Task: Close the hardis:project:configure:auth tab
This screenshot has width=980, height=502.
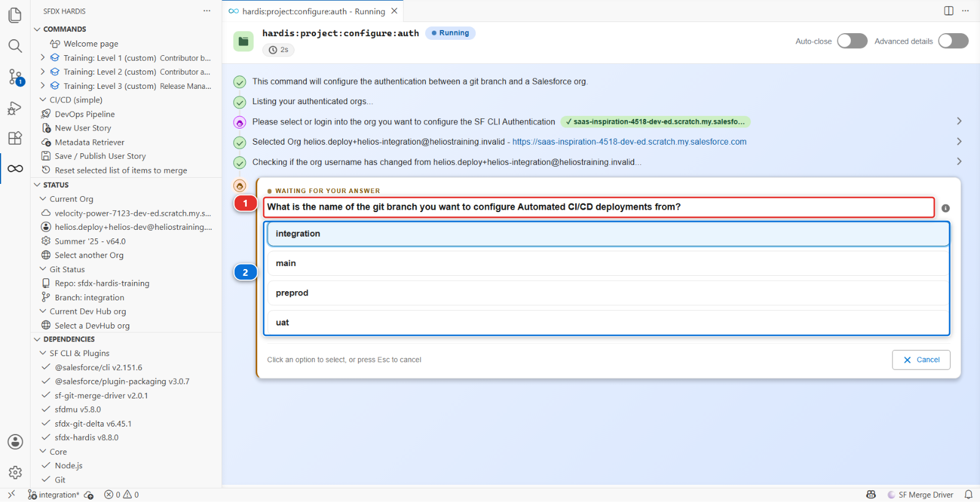Action: (x=394, y=11)
